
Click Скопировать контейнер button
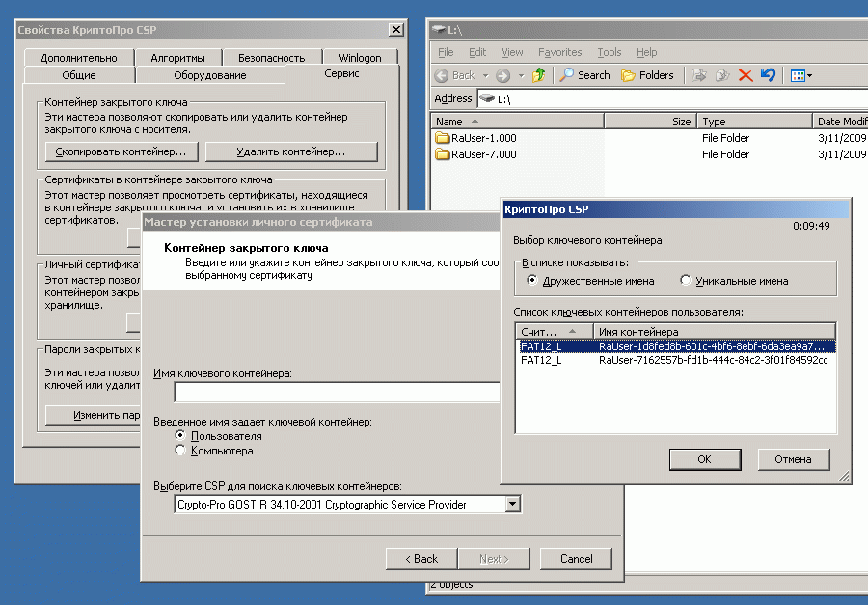coord(121,151)
